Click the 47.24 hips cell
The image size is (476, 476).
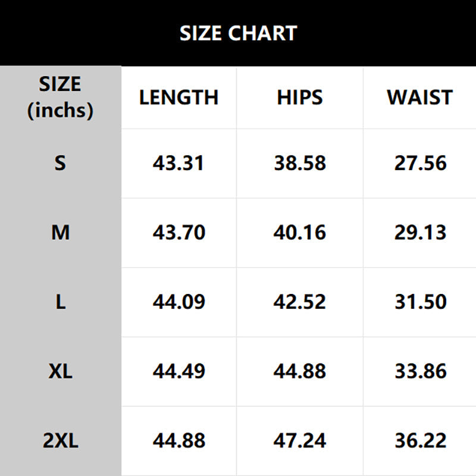pos(300,441)
